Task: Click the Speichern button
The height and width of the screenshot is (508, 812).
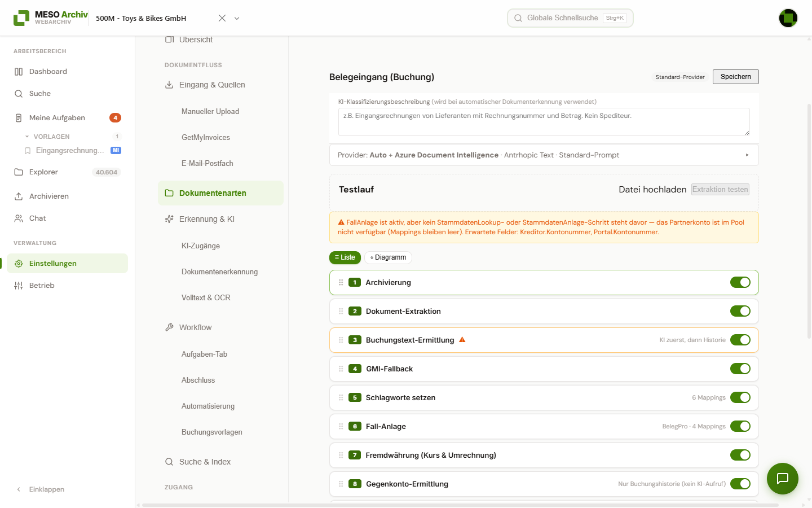Action: [x=736, y=77]
